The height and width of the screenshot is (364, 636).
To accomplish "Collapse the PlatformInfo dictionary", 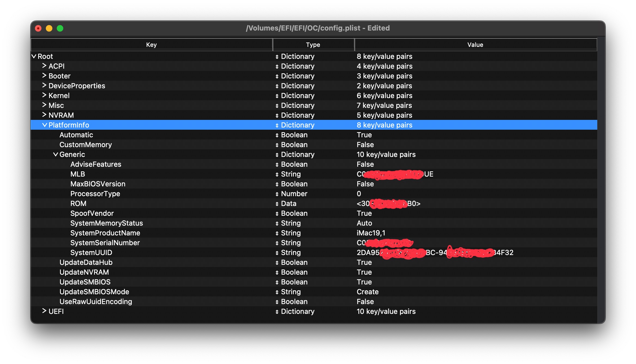I will click(44, 125).
